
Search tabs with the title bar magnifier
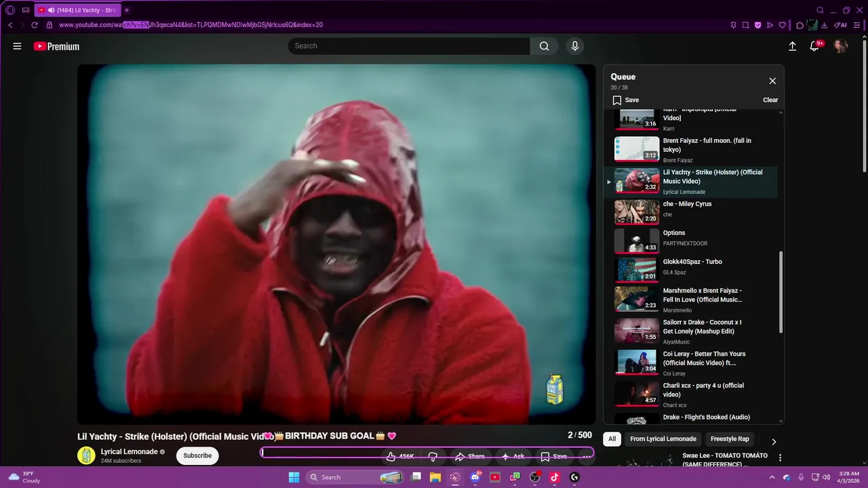pyautogui.click(x=820, y=10)
